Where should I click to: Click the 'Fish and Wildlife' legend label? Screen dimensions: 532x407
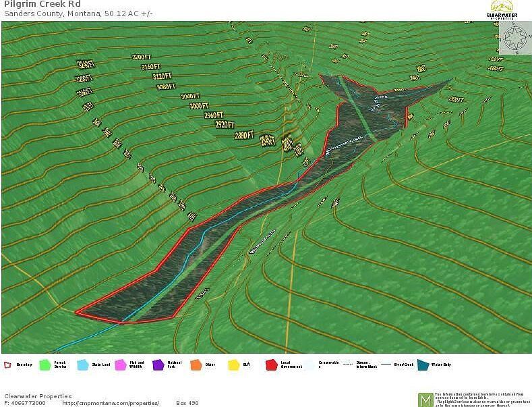(137, 365)
